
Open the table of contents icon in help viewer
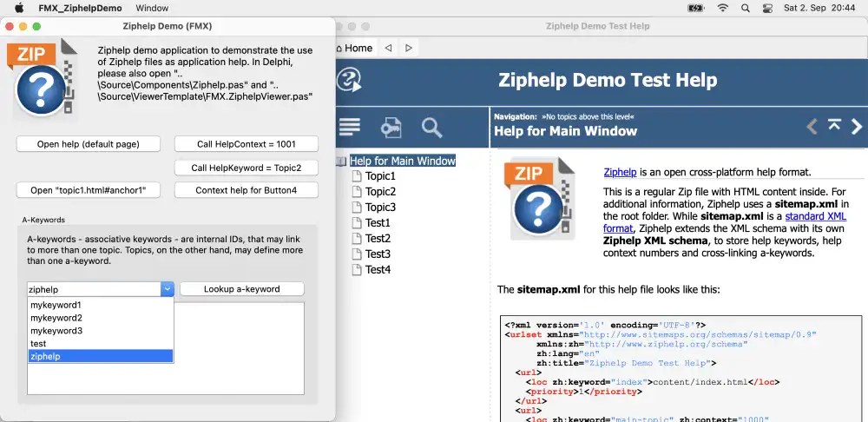pos(350,127)
